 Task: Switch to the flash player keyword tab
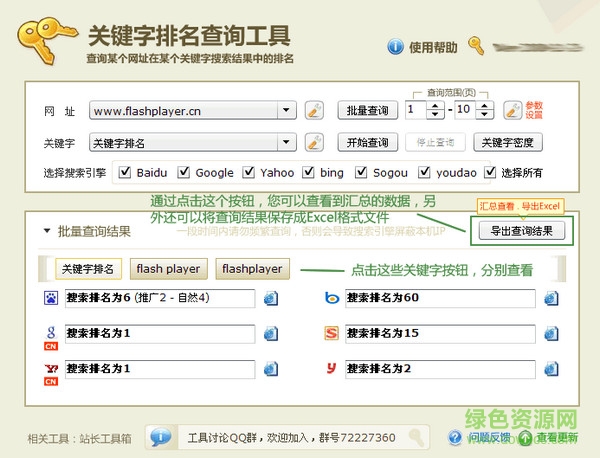[169, 268]
